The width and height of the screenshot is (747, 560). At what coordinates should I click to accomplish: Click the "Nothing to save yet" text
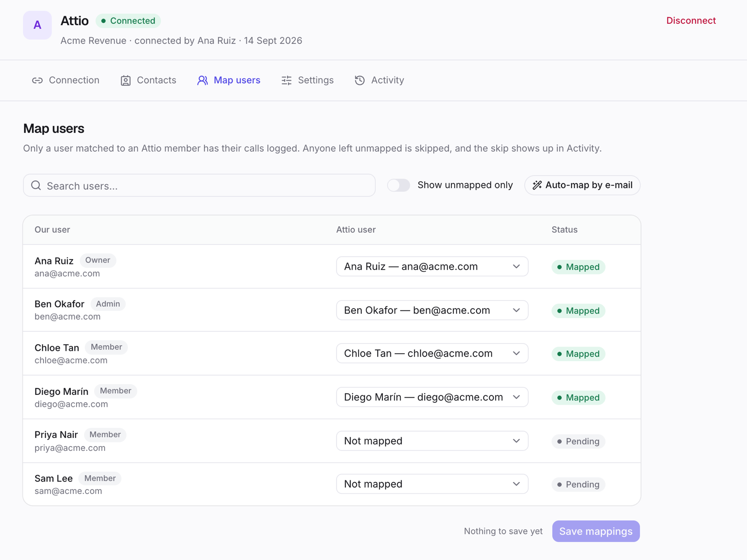503,531
